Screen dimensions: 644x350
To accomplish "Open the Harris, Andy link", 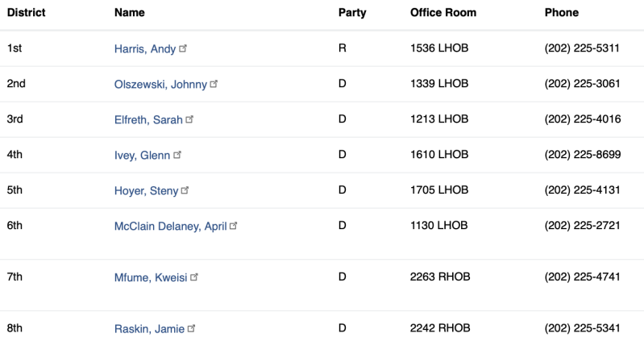I will (145, 49).
